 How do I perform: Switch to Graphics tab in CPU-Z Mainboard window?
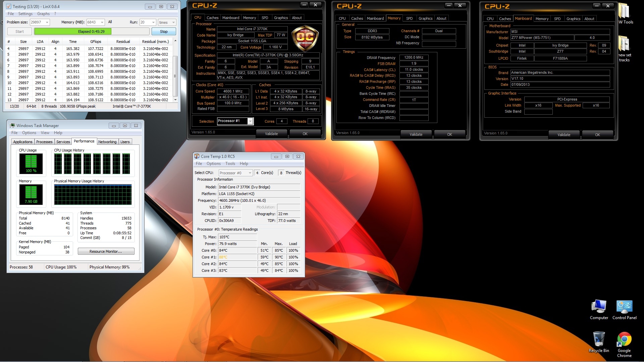click(573, 19)
